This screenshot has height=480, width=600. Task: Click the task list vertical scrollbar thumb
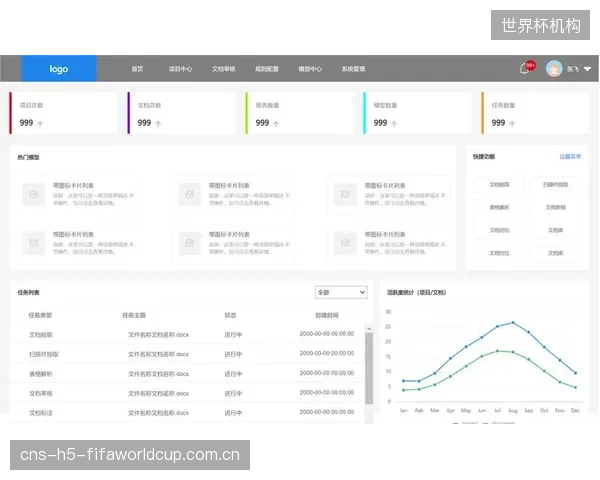click(369, 368)
